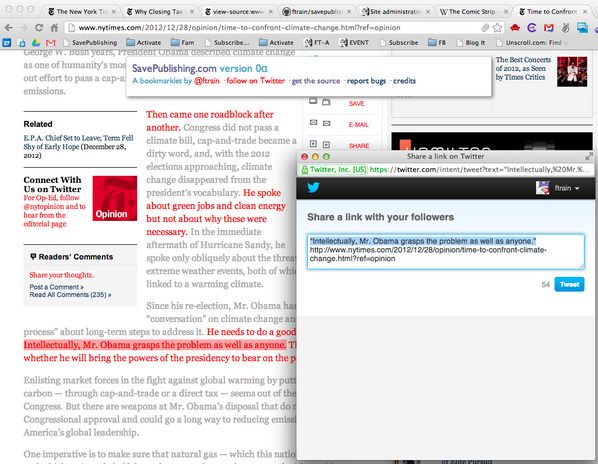Viewport: 598px width, 464px height.
Task: Switch to the view-source tab
Action: pyautogui.click(x=239, y=12)
